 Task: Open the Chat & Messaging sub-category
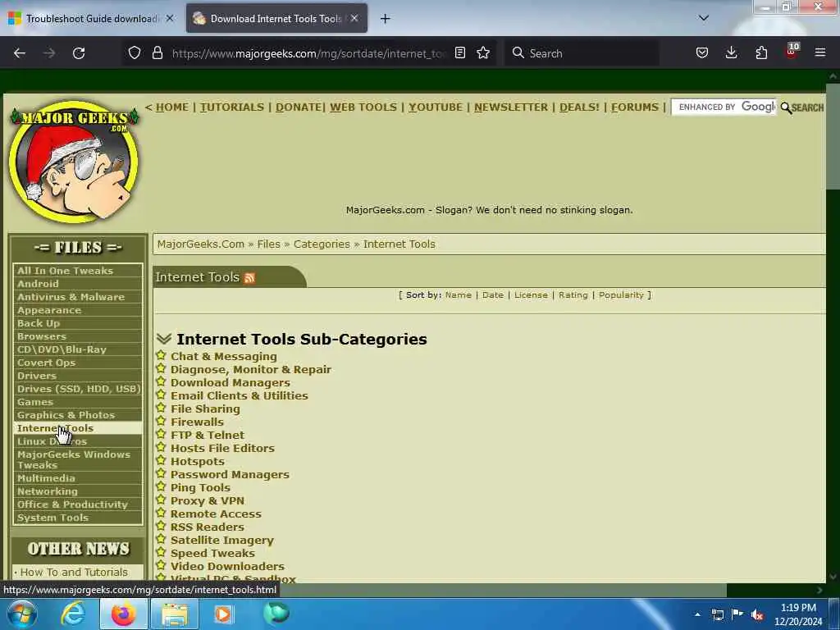pos(223,356)
